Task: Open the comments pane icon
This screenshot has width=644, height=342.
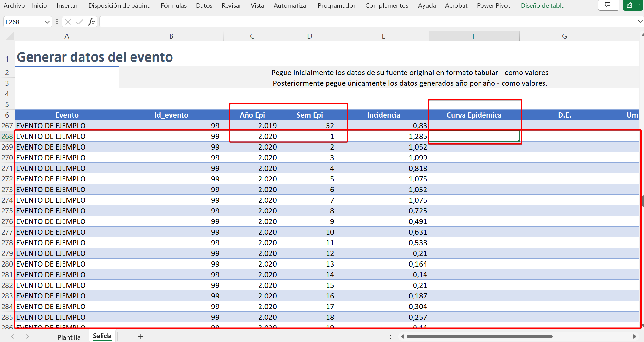Action: 608,5
